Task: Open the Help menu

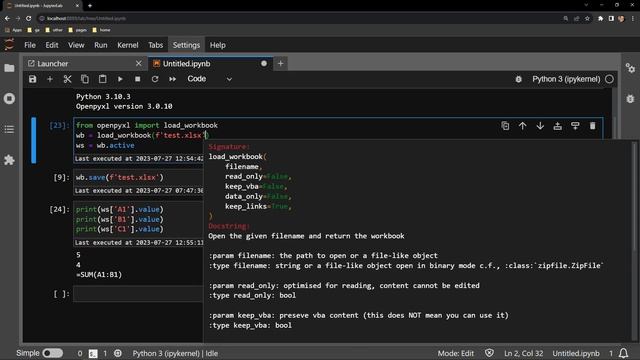Action: (x=218, y=45)
